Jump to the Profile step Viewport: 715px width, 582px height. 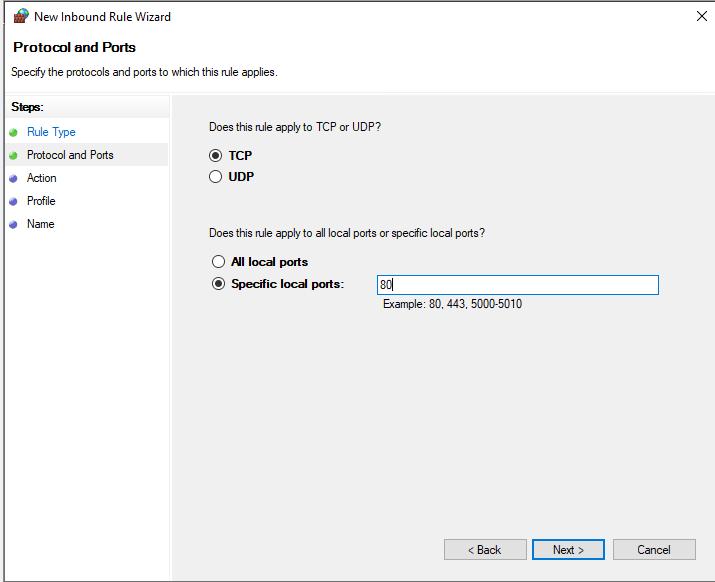tap(41, 201)
